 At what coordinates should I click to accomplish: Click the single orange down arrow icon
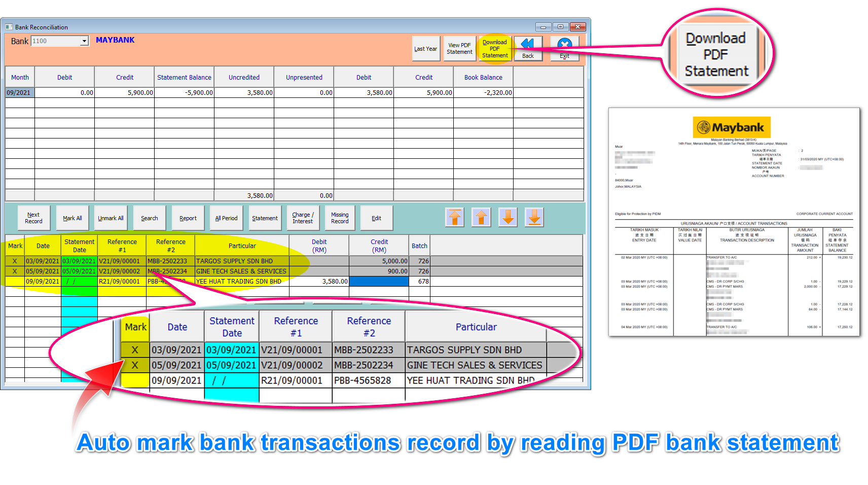point(508,217)
